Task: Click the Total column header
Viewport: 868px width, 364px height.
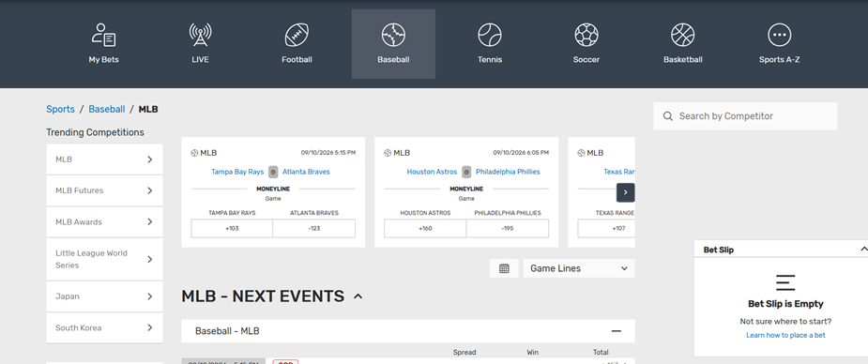Action: (601, 353)
